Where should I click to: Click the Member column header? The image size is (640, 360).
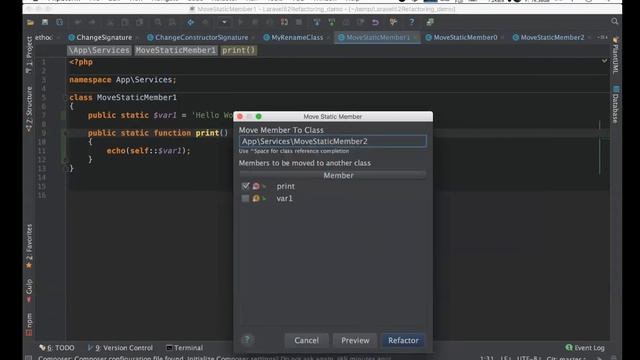[x=333, y=175]
